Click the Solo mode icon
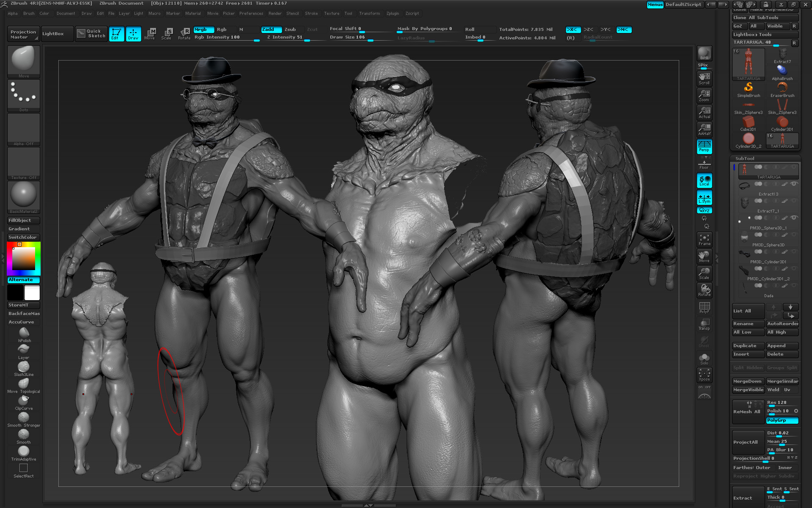This screenshot has height=508, width=812. coord(704,359)
